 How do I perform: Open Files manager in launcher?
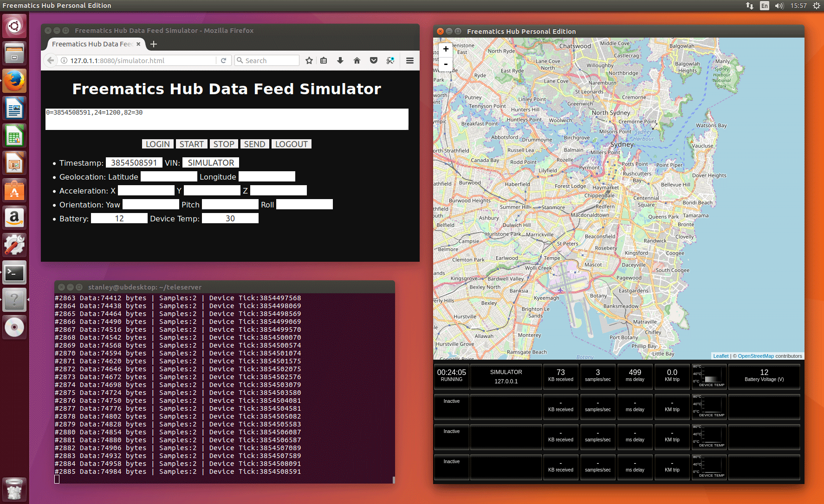click(x=14, y=53)
